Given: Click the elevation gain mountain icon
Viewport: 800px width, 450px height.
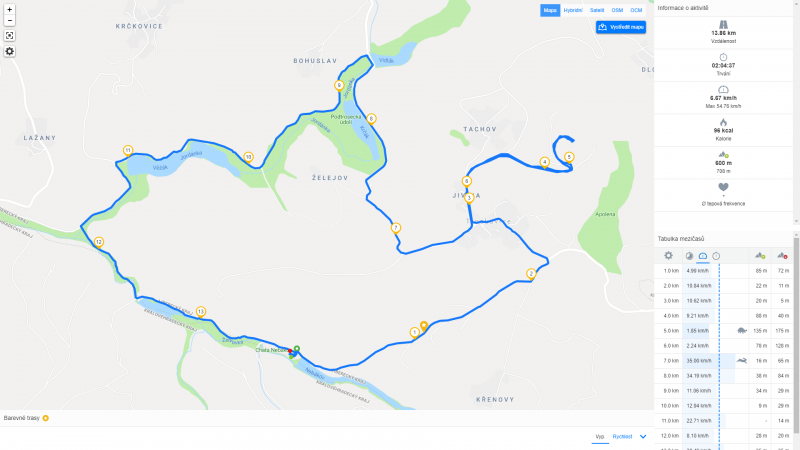Looking at the screenshot, I should [x=760, y=256].
